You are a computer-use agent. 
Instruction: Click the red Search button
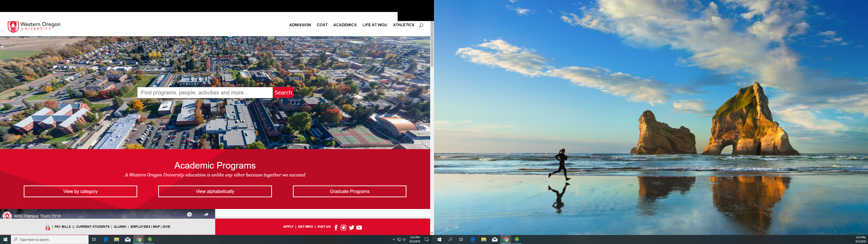click(x=283, y=92)
